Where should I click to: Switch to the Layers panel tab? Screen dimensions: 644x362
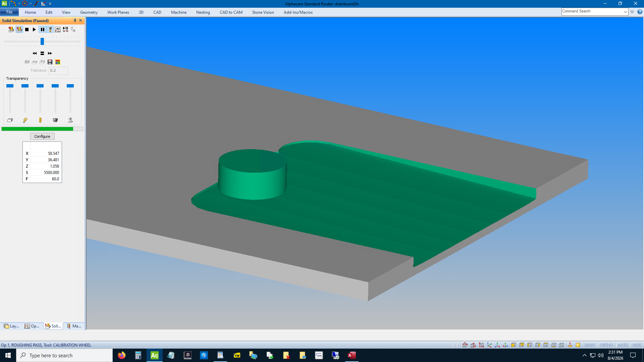pyautogui.click(x=11, y=326)
